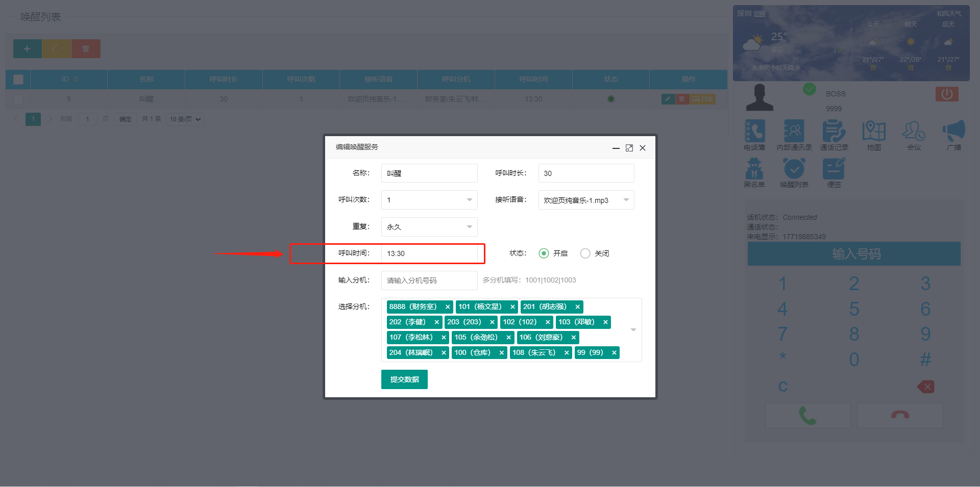The width and height of the screenshot is (980, 487).
Task: Open the 电话簿 phonebook icon
Action: [x=754, y=132]
